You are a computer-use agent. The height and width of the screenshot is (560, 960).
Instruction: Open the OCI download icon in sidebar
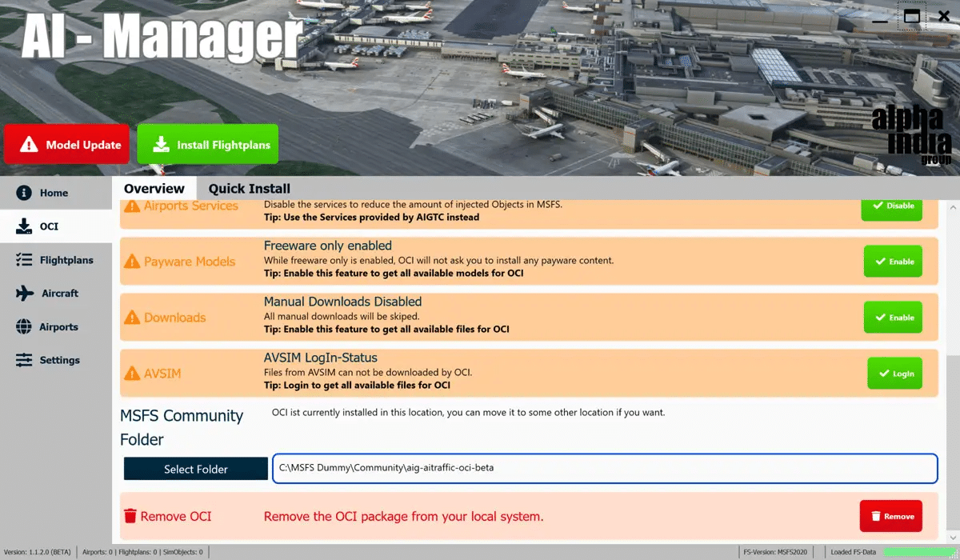pyautogui.click(x=24, y=226)
